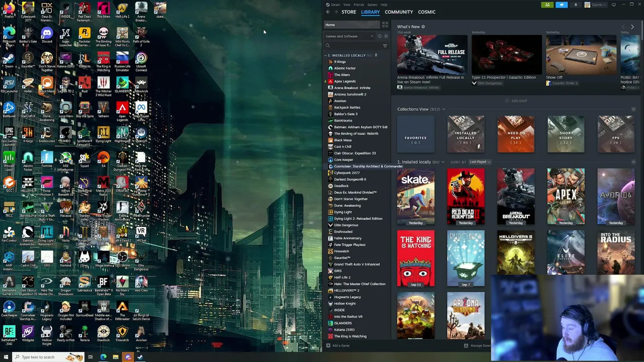Select the Epic Games Launcher desktop icon
644x362 pixels.
click(x=9, y=135)
